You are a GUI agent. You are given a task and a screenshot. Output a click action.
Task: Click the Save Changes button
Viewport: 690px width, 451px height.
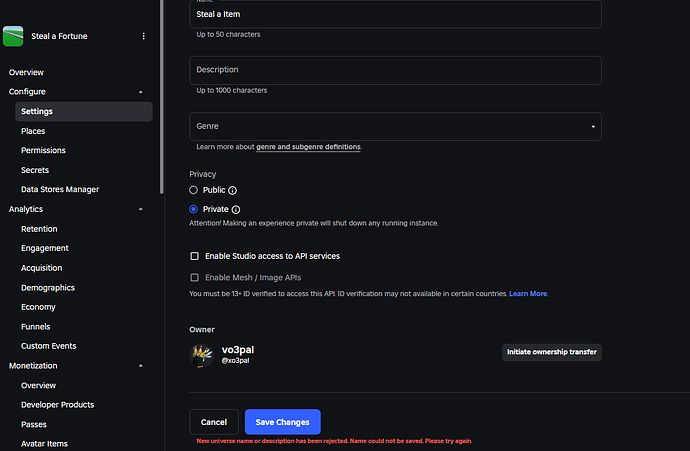tap(282, 422)
